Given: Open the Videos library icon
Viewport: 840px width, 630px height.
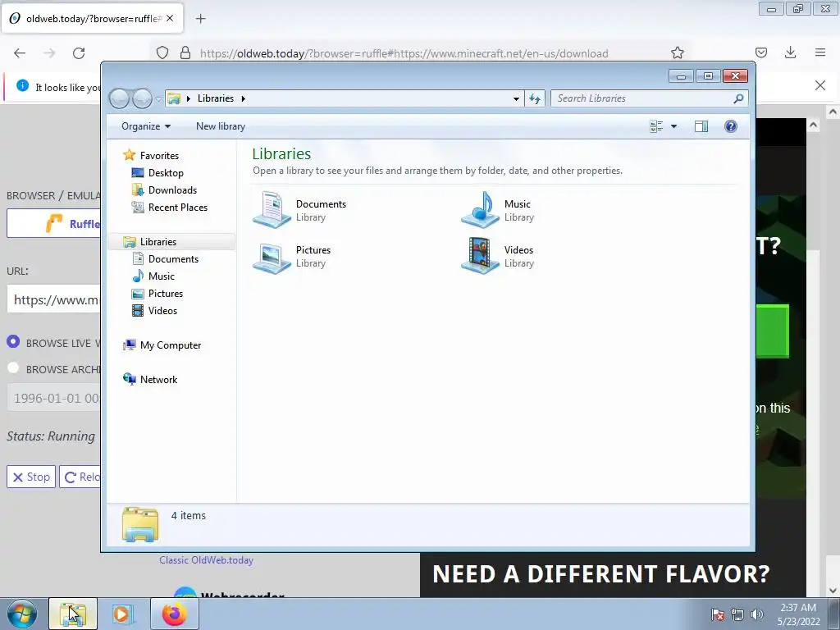Looking at the screenshot, I should pyautogui.click(x=481, y=257).
